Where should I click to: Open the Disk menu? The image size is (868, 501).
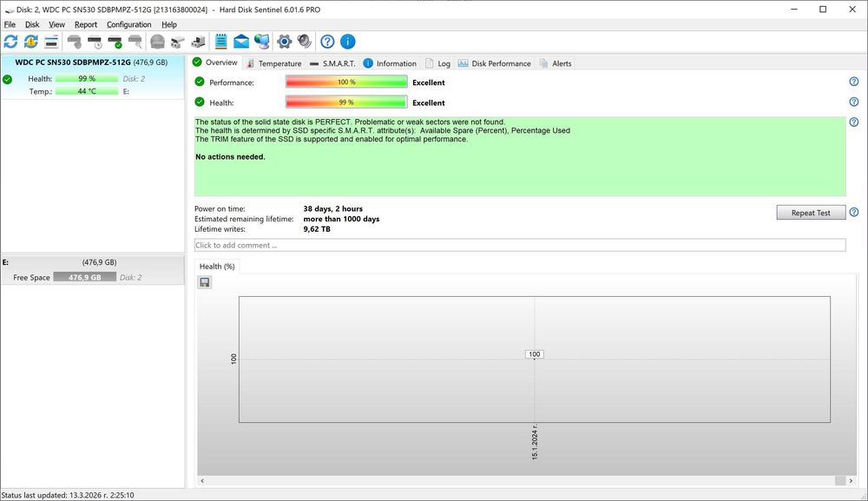[x=32, y=24]
